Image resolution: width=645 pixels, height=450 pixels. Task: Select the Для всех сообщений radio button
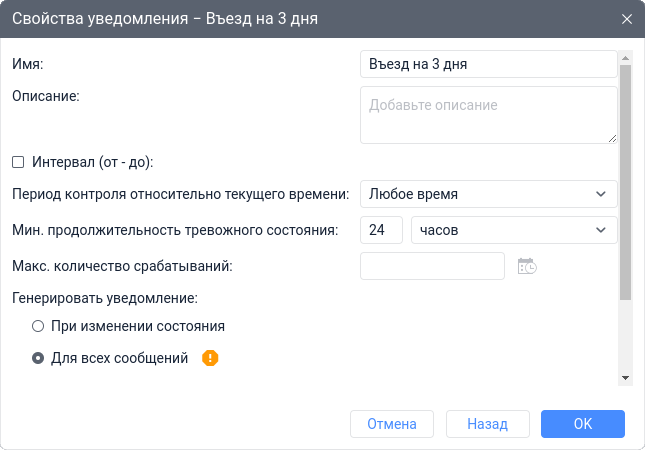point(38,358)
